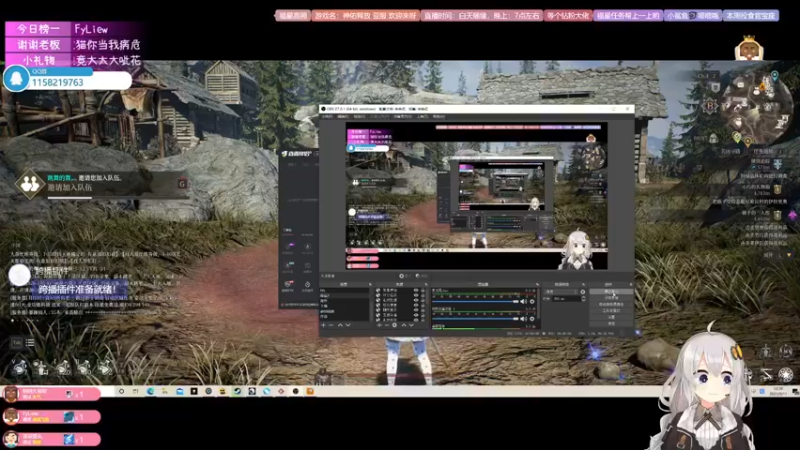
Task: Toggle lock of the third source
Action: (423, 300)
